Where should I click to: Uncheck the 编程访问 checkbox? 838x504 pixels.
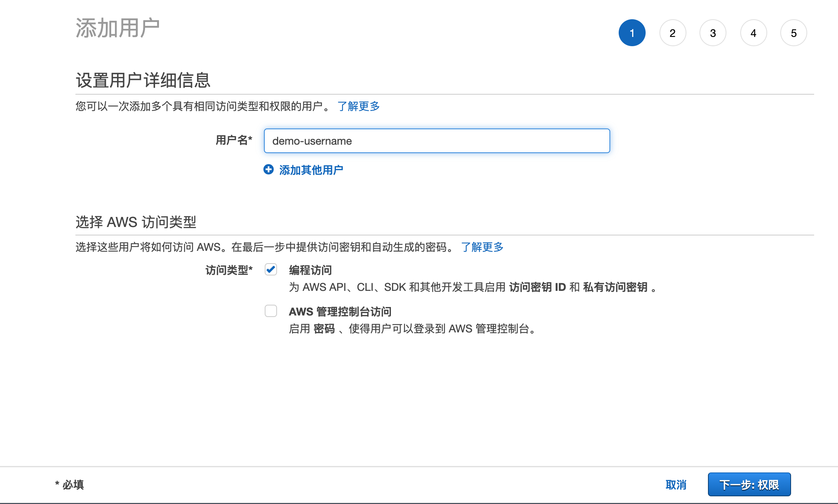[x=271, y=270]
